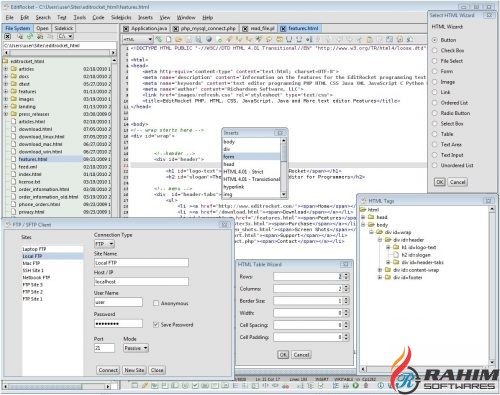500x395 pixels.
Task: Click the images folder icon in file tree
Action: coord(14,99)
